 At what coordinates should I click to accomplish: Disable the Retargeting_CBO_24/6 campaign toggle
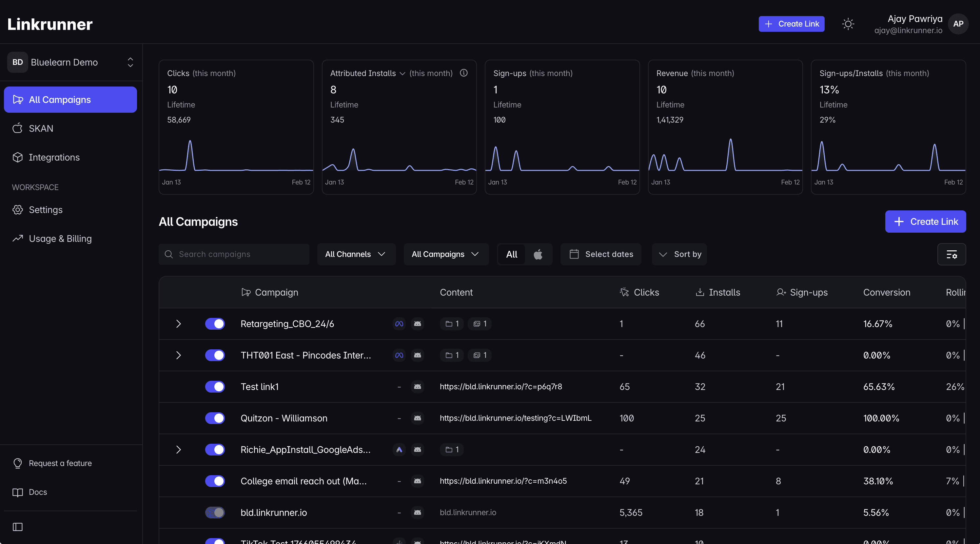[215, 324]
